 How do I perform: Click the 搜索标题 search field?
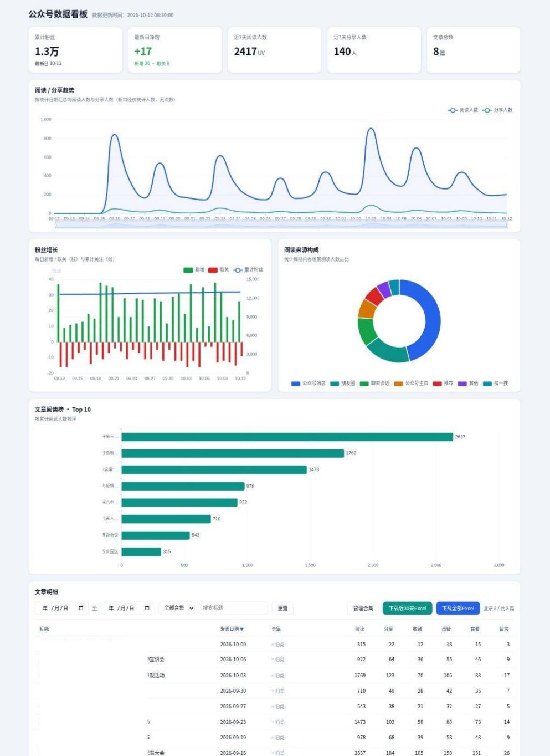(x=233, y=608)
